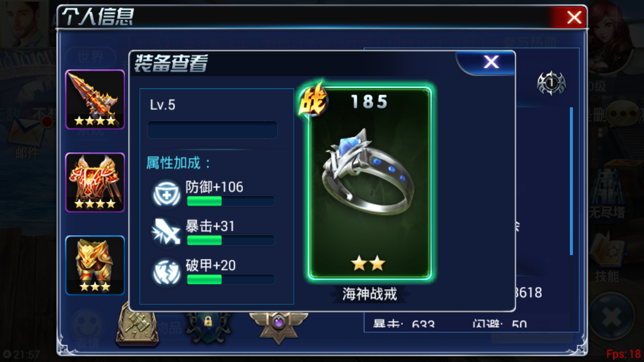Click the flaming 战 power badge

pyautogui.click(x=312, y=100)
